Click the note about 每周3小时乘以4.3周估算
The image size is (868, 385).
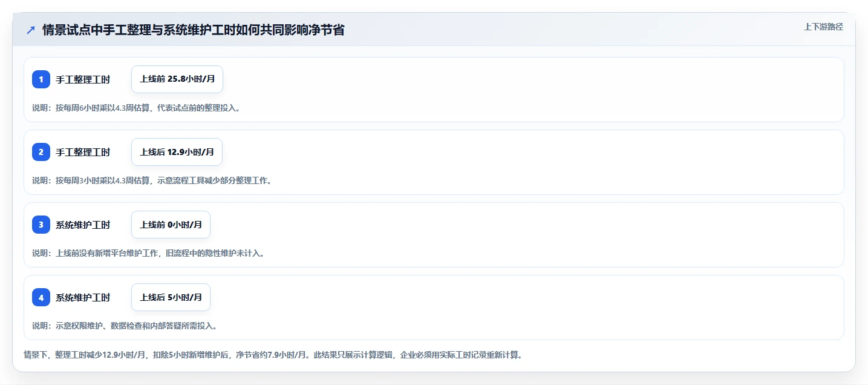(x=152, y=180)
